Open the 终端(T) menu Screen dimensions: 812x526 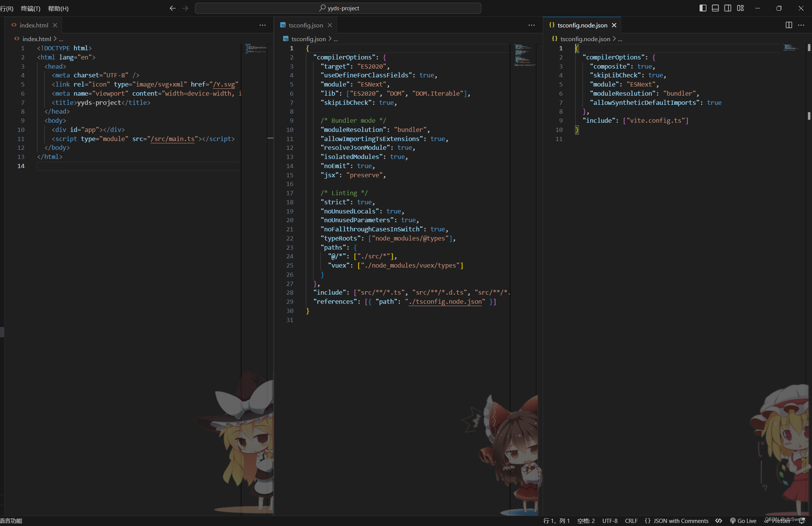30,8
